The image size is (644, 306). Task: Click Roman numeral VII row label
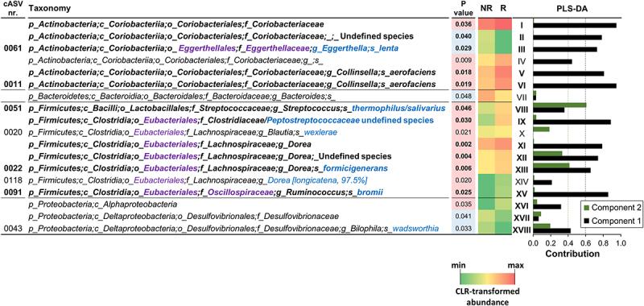pos(521,97)
